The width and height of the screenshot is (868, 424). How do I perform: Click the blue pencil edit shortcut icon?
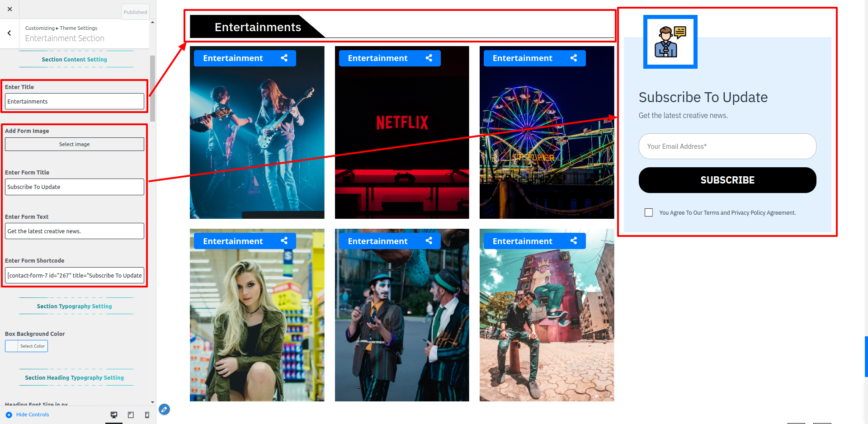[x=165, y=410]
